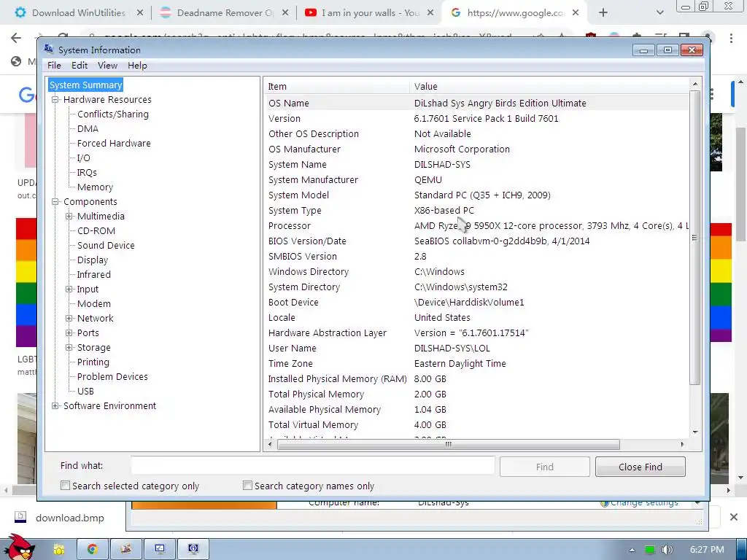Open Chrome tab search dropdown arrow
The height and width of the screenshot is (560, 747).
(x=659, y=13)
